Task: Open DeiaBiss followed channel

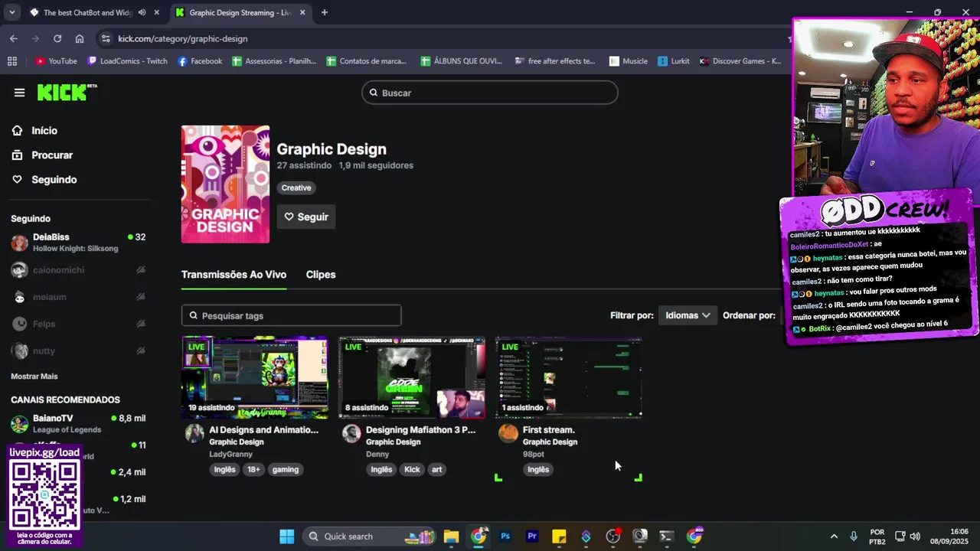Action: (x=77, y=243)
